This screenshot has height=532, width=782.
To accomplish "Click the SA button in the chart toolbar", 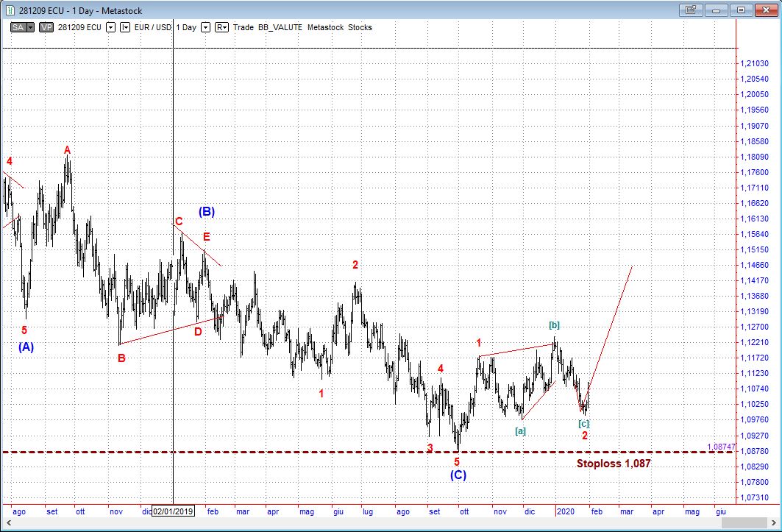I will [18, 27].
